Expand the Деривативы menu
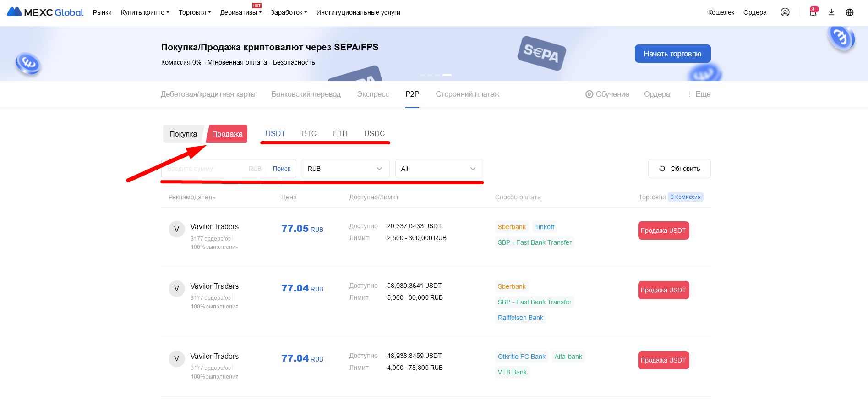868x401 pixels. tap(241, 12)
